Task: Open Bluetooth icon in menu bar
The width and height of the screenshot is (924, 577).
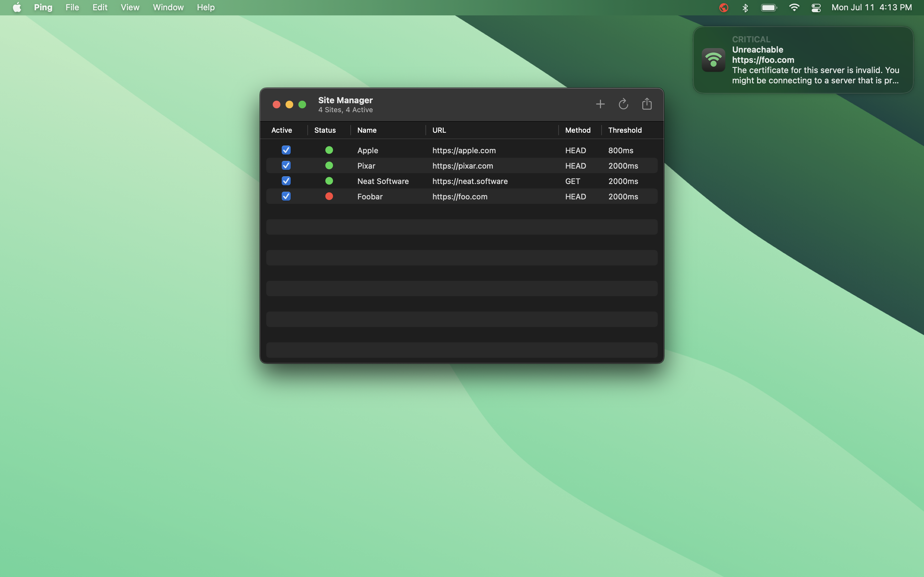Action: (745, 8)
